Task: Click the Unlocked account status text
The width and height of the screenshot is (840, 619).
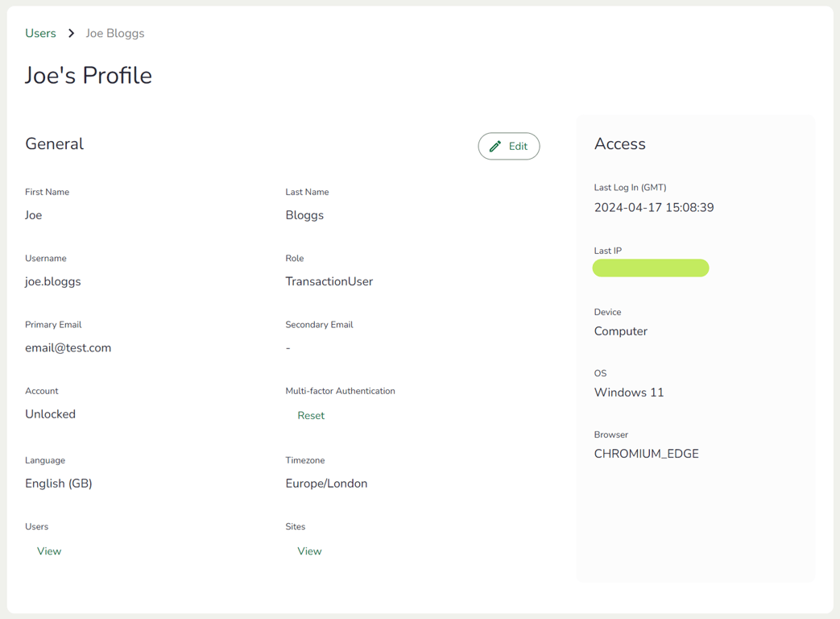Action: click(51, 414)
